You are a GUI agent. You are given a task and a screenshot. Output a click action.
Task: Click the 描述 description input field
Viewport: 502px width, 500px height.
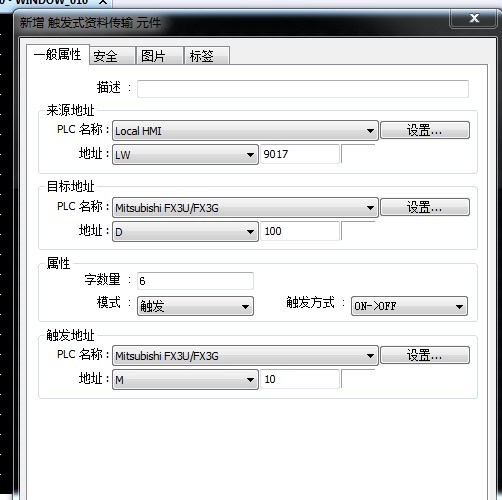click(x=303, y=89)
